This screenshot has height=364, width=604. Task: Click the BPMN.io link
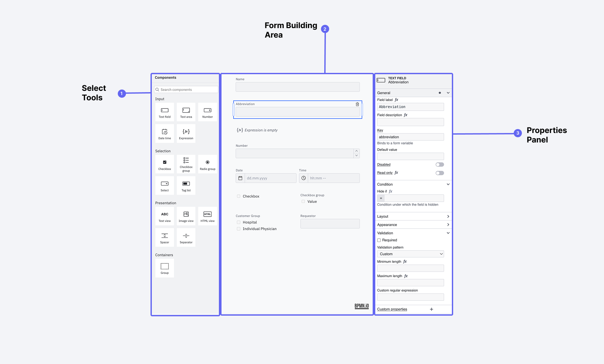(x=361, y=306)
